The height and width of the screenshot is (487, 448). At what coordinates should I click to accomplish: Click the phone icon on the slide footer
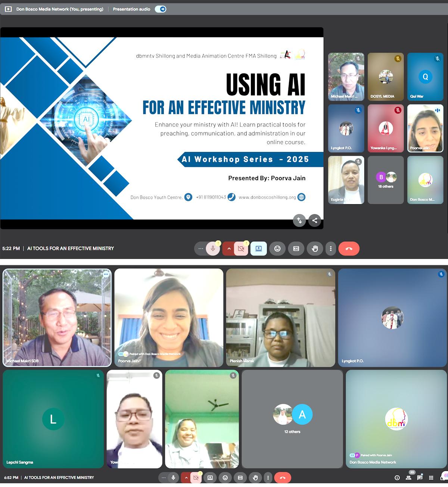coord(231,197)
